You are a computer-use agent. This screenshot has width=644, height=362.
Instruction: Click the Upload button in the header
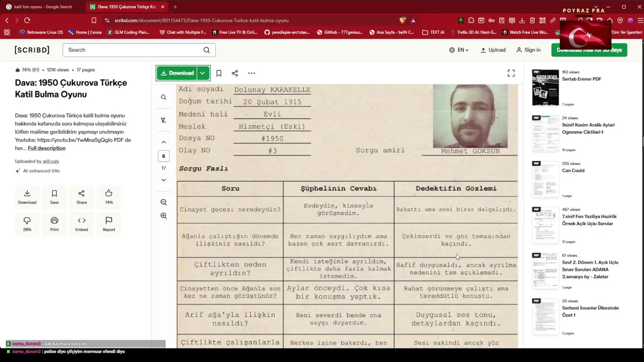(x=493, y=50)
